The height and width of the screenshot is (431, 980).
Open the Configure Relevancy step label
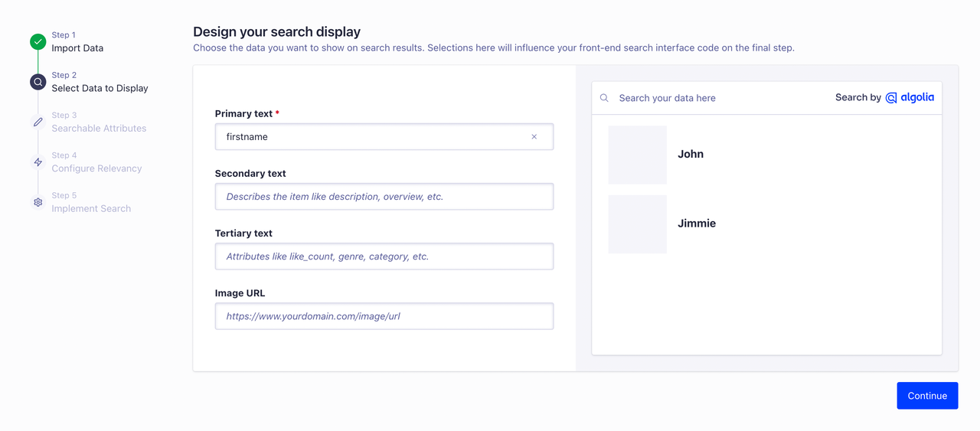click(96, 168)
